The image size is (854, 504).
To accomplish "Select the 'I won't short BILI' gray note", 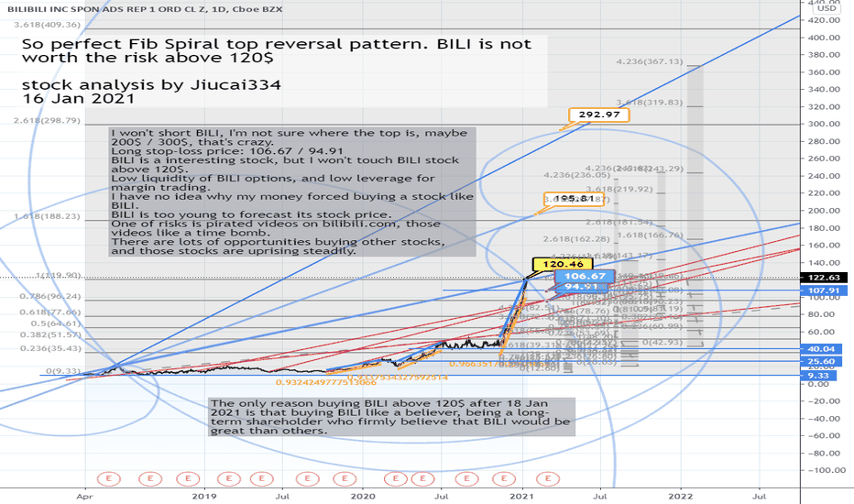I will tap(292, 192).
